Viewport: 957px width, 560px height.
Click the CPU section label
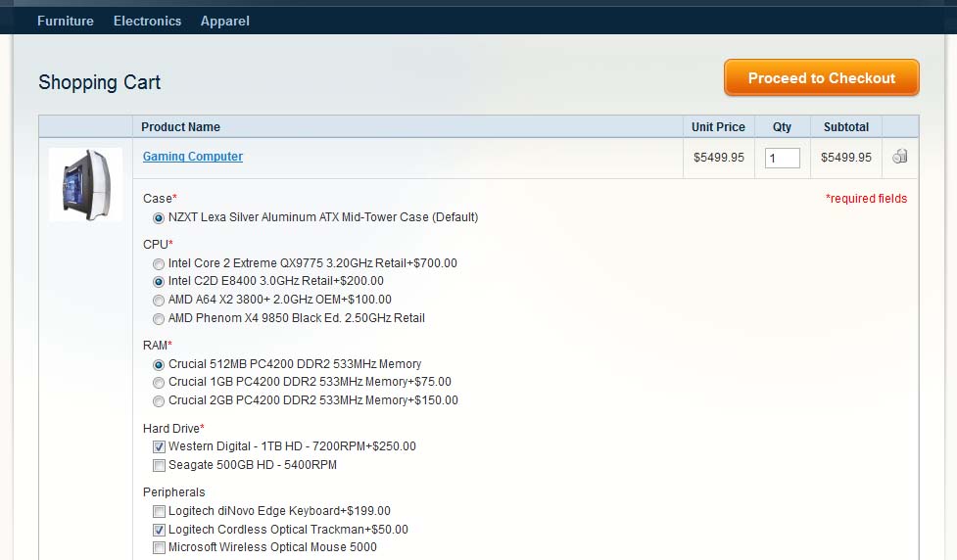point(158,245)
